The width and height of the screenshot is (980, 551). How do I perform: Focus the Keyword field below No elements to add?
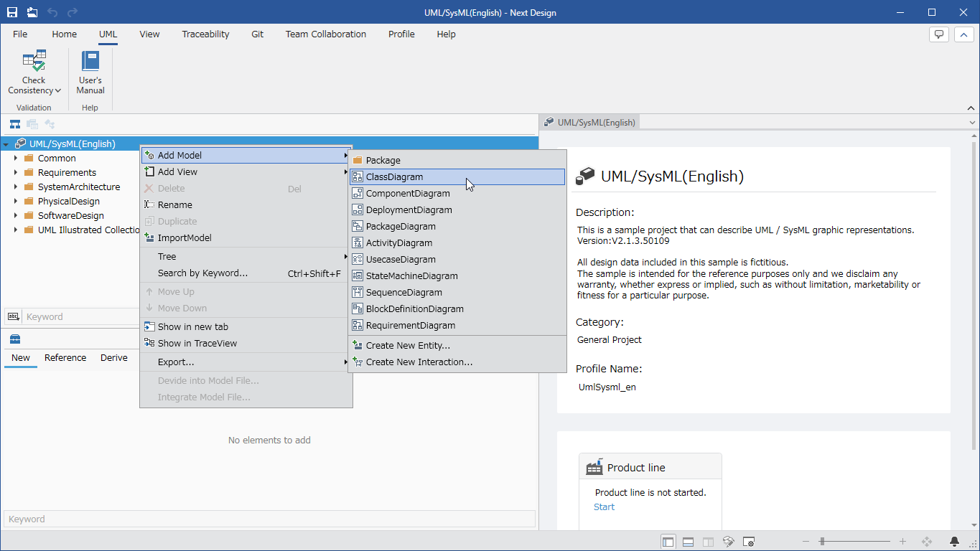(269, 519)
